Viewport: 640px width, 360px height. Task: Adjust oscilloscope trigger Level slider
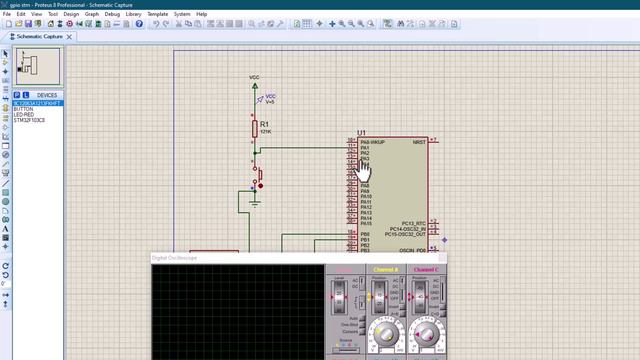point(339,297)
